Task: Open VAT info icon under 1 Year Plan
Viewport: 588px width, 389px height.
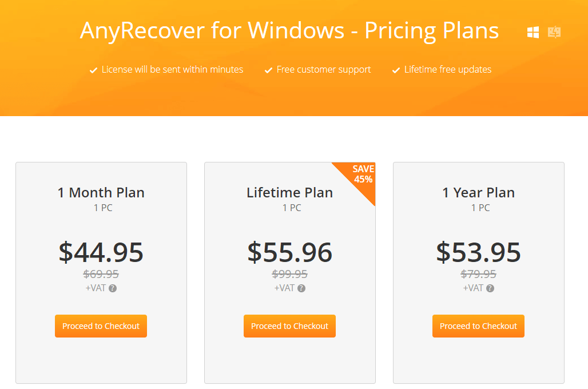Action: click(x=489, y=288)
